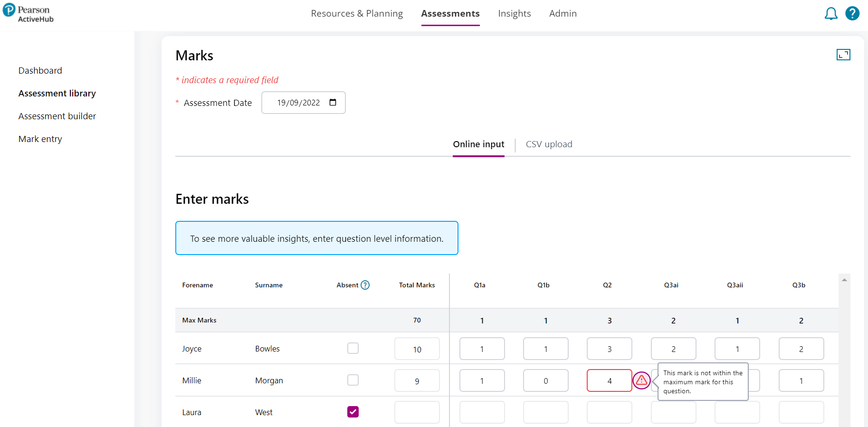Go to Insights section
868x427 pixels.
click(x=514, y=14)
